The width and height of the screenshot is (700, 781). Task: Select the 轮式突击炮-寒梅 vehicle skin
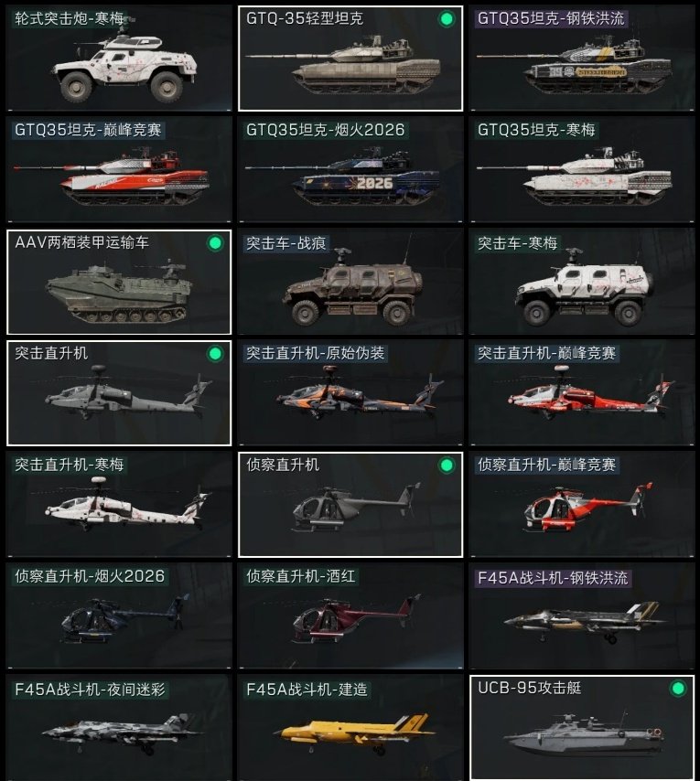(119, 58)
